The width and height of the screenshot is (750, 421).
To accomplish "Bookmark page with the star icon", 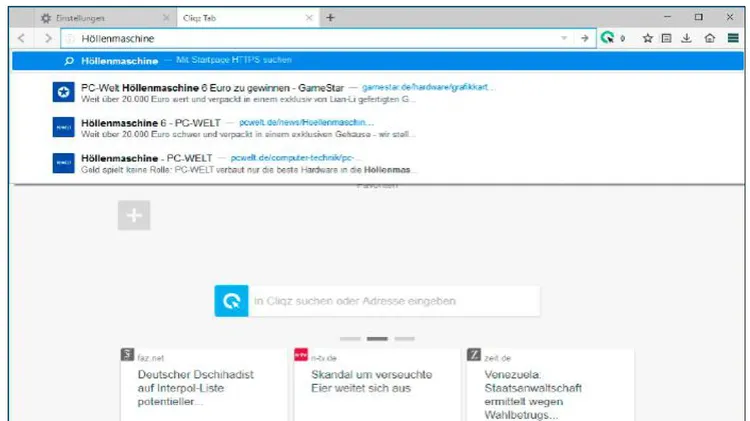I will [x=648, y=38].
